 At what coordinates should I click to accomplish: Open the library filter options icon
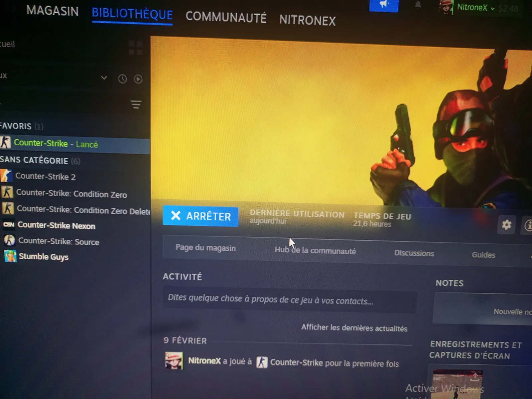click(x=136, y=104)
